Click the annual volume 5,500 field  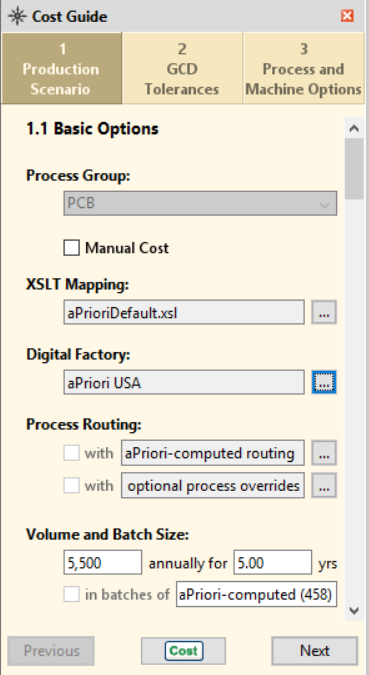[x=102, y=563]
